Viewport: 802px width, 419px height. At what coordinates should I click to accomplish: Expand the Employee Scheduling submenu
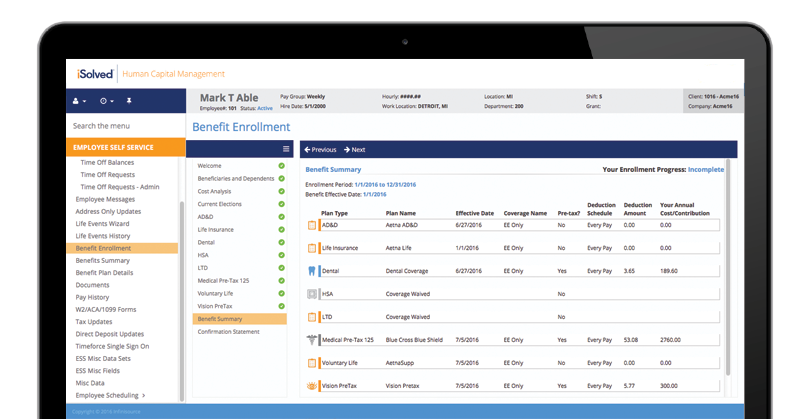(x=110, y=395)
